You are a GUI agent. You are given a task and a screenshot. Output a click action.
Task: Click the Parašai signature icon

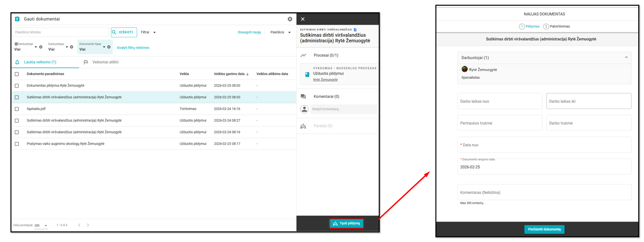tap(303, 126)
